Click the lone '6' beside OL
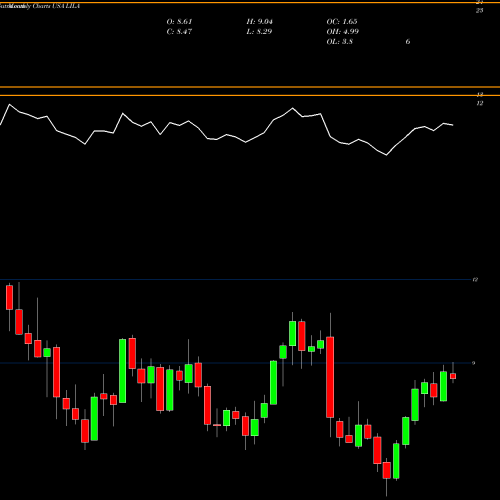Image resolution: width=500 pixels, height=500 pixels. [408, 42]
